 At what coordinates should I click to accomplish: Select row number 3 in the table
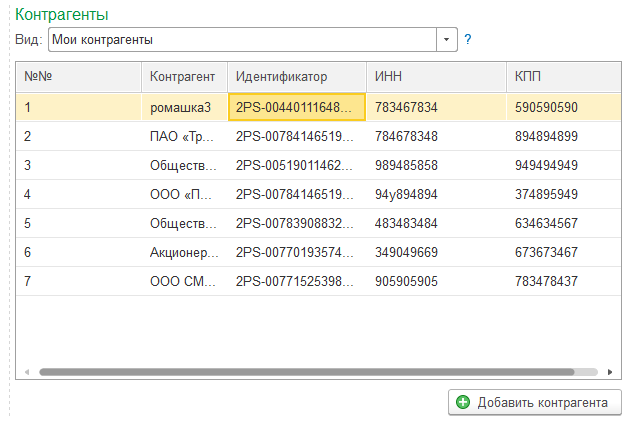pos(78,165)
